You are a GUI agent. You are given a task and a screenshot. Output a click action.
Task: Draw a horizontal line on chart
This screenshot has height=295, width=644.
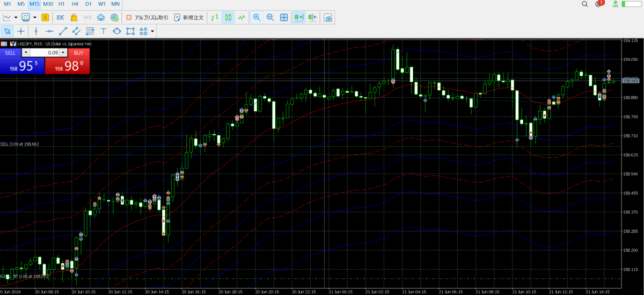pyautogui.click(x=49, y=31)
